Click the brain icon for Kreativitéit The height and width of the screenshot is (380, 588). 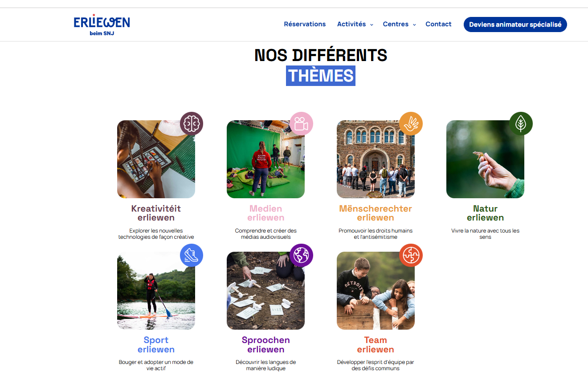click(x=192, y=123)
